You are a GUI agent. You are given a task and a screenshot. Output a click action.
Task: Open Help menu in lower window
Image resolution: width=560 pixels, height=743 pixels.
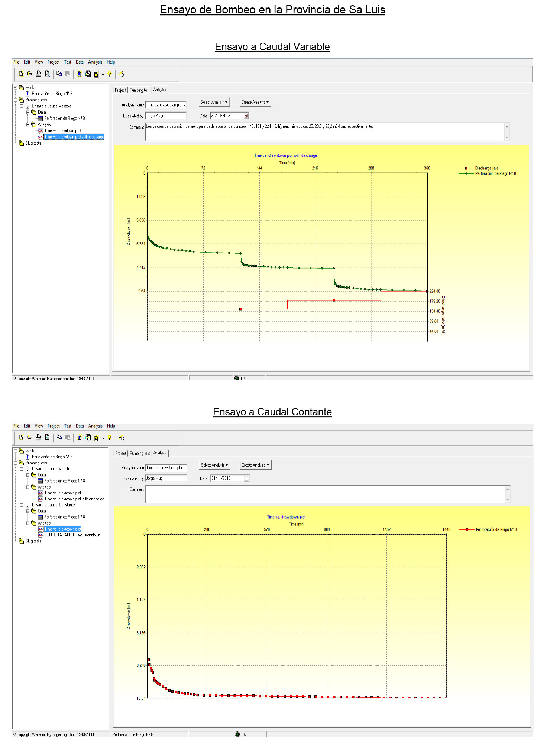pos(111,426)
